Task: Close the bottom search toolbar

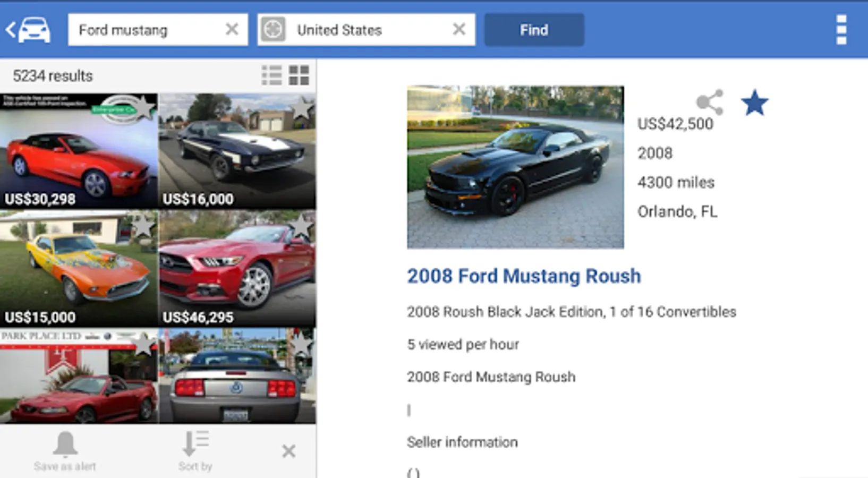Action: tap(288, 451)
